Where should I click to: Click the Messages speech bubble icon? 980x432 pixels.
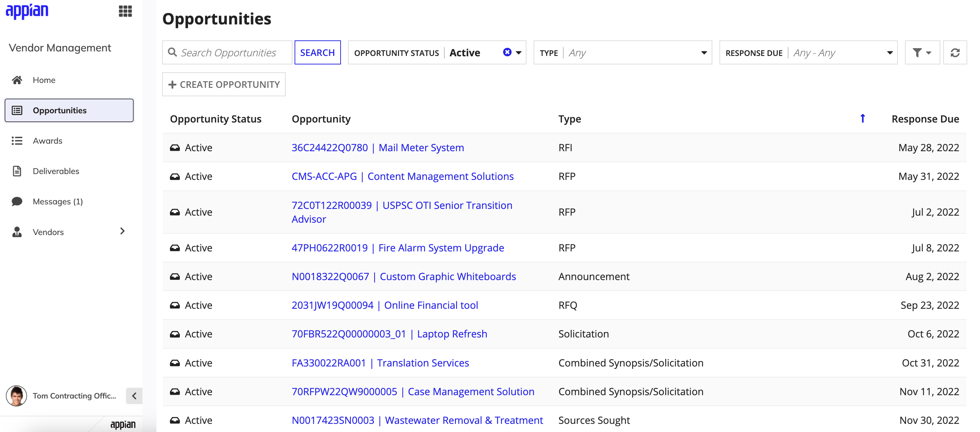click(17, 201)
